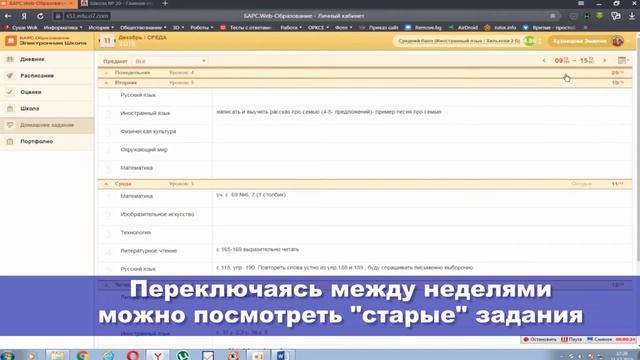This screenshot has height=360, width=640.
Task: Open the Расписание sidebar icon
Action: tap(10, 76)
